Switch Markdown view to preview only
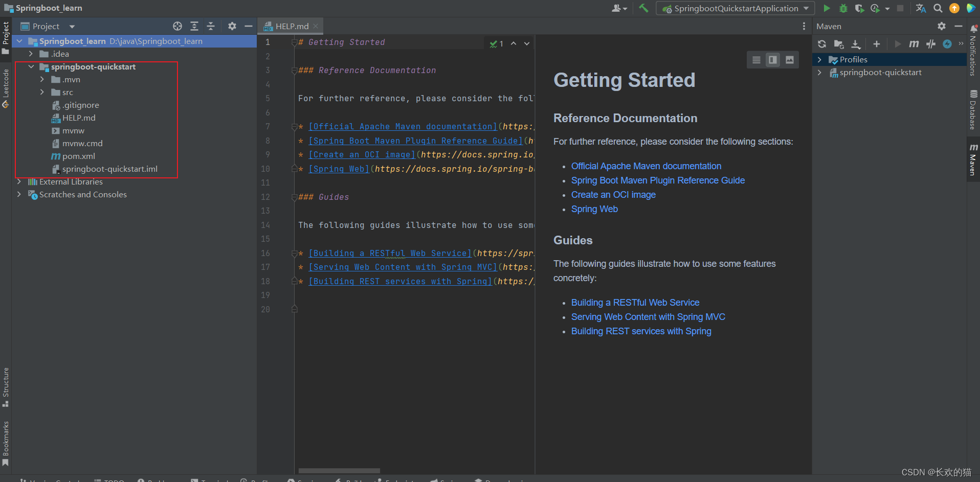This screenshot has width=980, height=482. [x=790, y=60]
